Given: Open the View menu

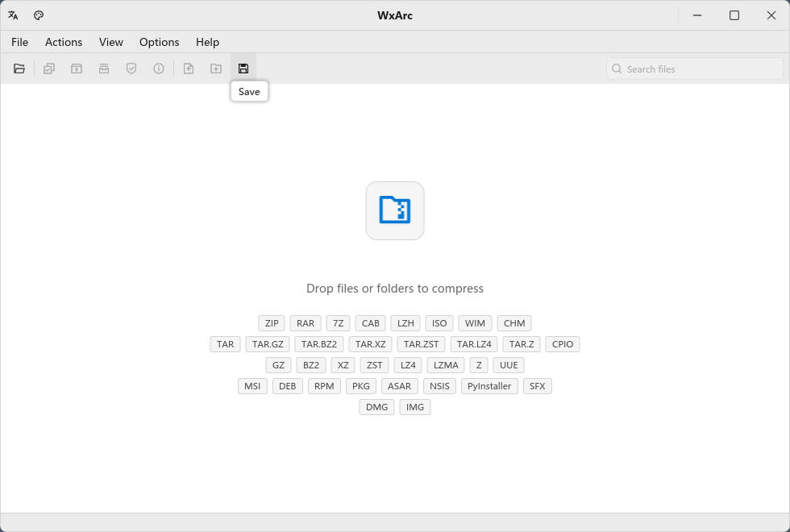Looking at the screenshot, I should point(111,42).
